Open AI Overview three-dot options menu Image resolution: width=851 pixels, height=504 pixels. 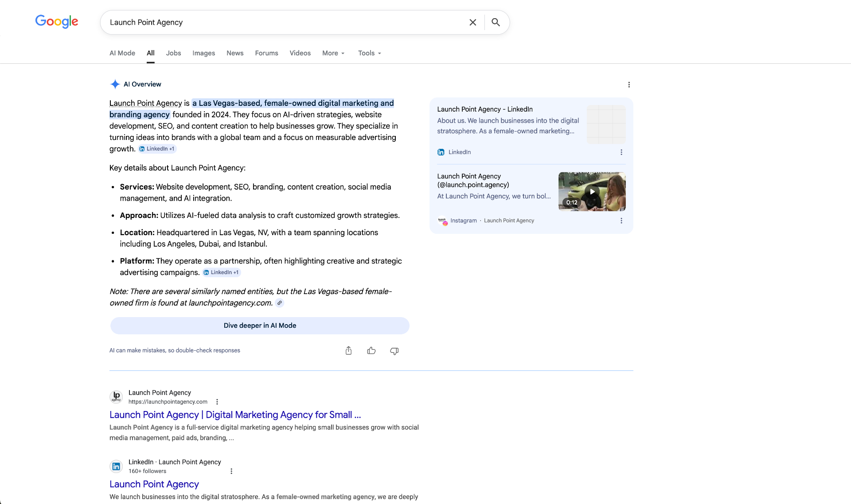click(x=629, y=85)
